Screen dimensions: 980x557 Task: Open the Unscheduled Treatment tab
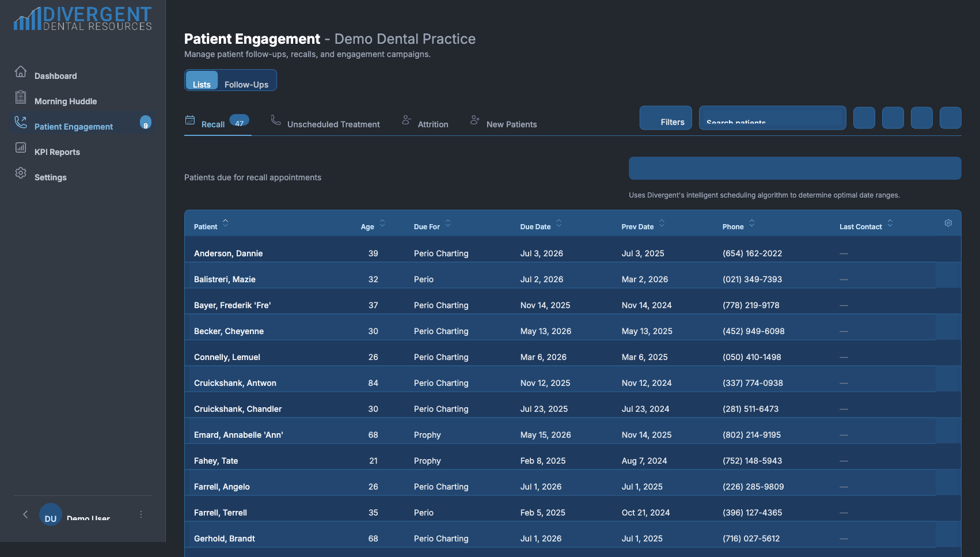[x=325, y=123]
